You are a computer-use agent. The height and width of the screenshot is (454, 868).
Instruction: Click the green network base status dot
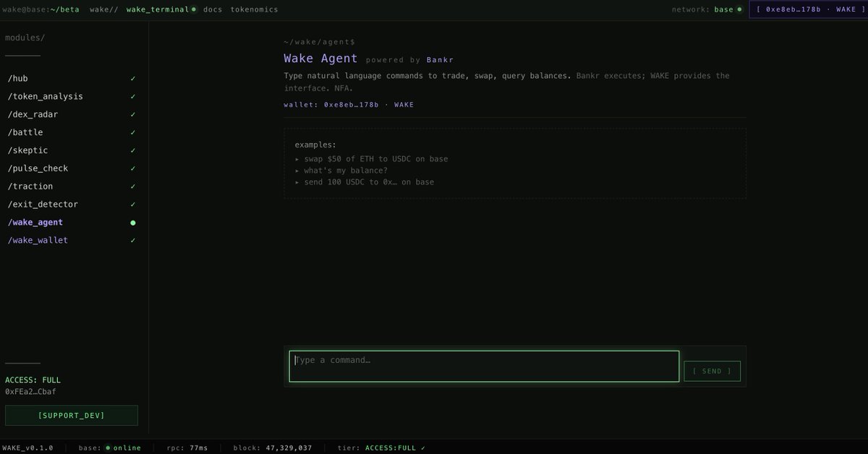tap(739, 9)
